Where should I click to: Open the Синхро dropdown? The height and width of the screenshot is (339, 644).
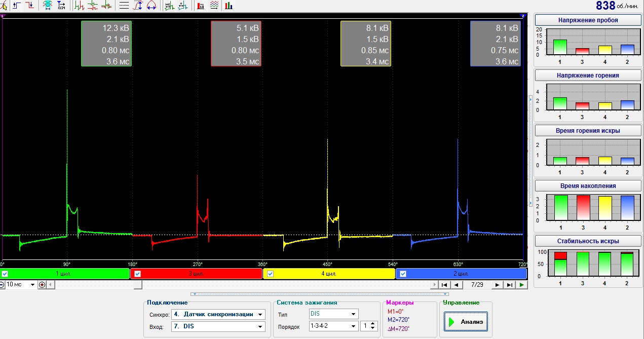pyautogui.click(x=260, y=314)
